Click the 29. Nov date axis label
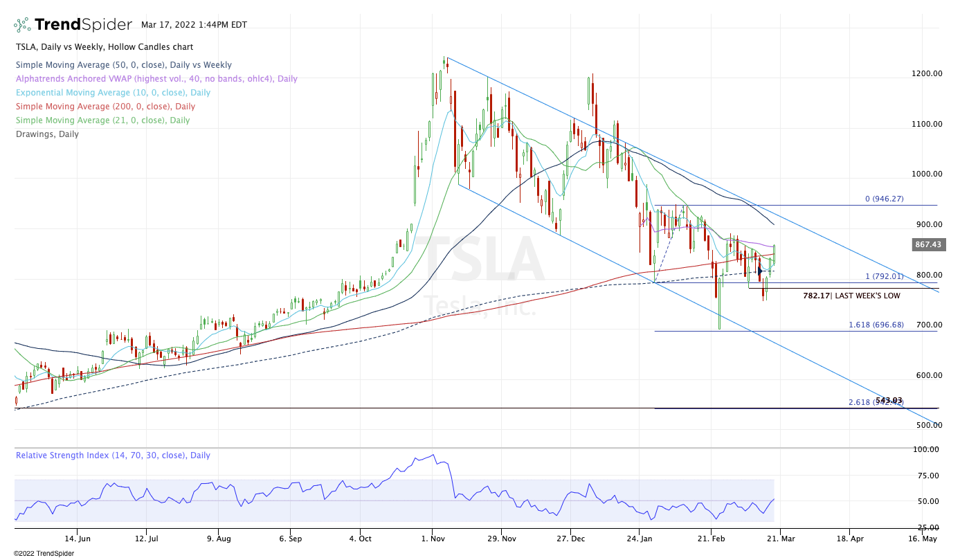This screenshot has height=560, width=960. tap(502, 538)
